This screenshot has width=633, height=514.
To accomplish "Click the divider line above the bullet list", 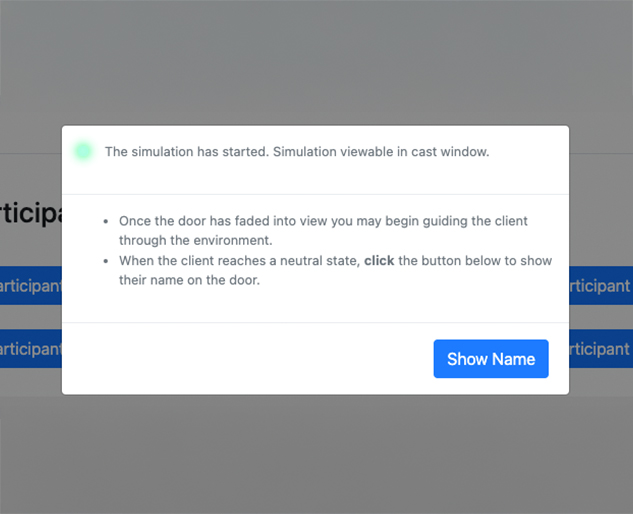I will point(316,194).
